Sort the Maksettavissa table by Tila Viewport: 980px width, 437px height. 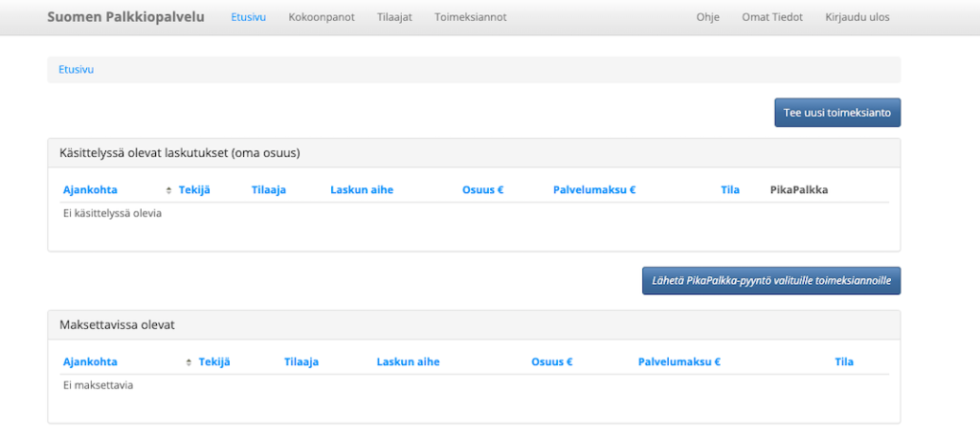click(844, 362)
